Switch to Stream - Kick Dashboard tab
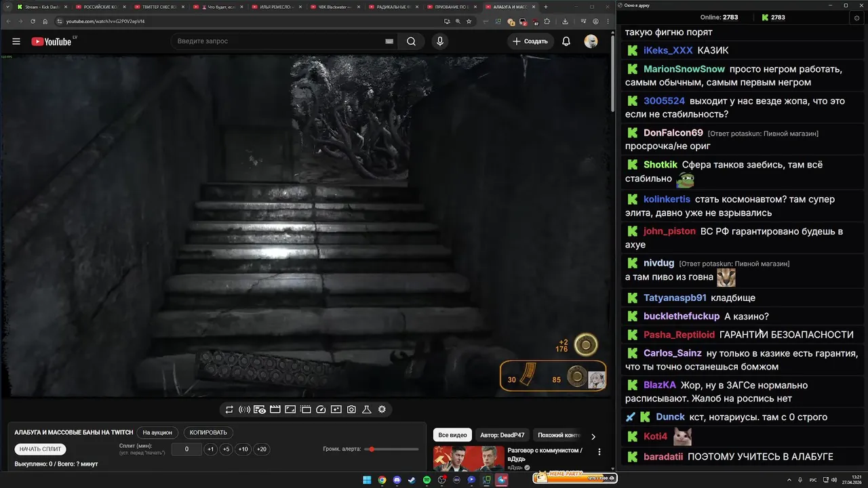Image resolution: width=868 pixels, height=488 pixels. click(x=41, y=7)
